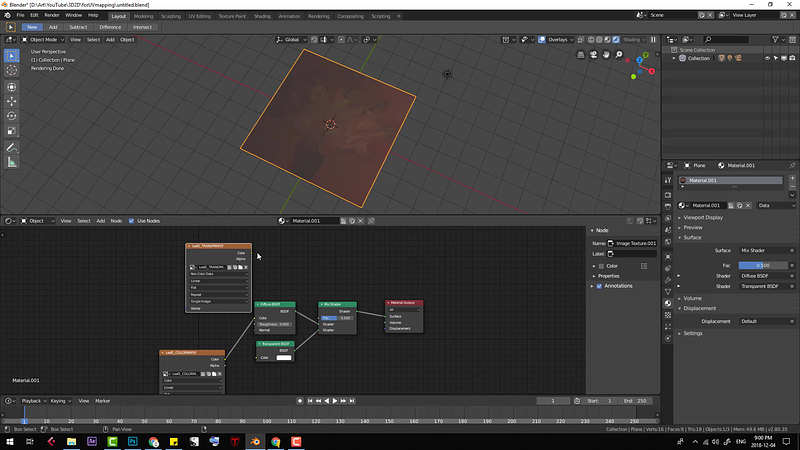Toggle the snapping magnet icon
Image resolution: width=800 pixels, height=450 pixels.
(314, 39)
